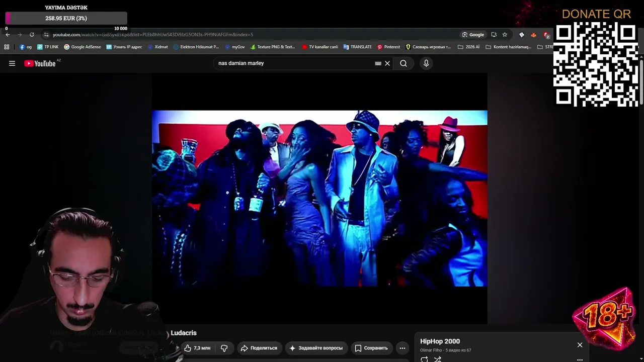The image size is (644, 362).
Task: Run search with the magnifier button
Action: pos(404,63)
